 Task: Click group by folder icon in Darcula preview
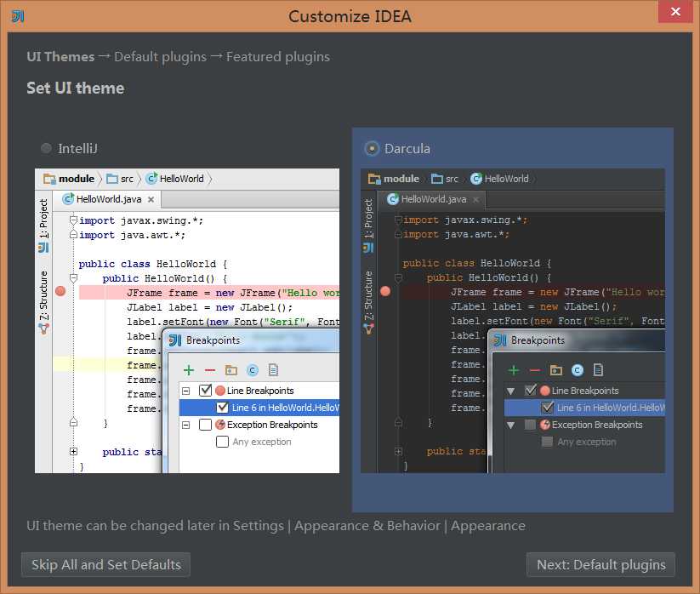click(555, 370)
